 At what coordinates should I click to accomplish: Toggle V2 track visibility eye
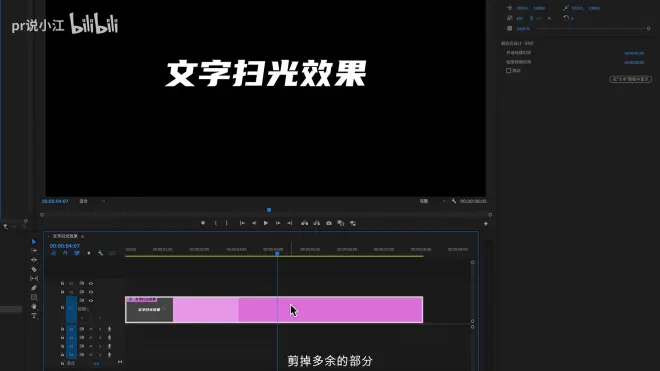91,292
